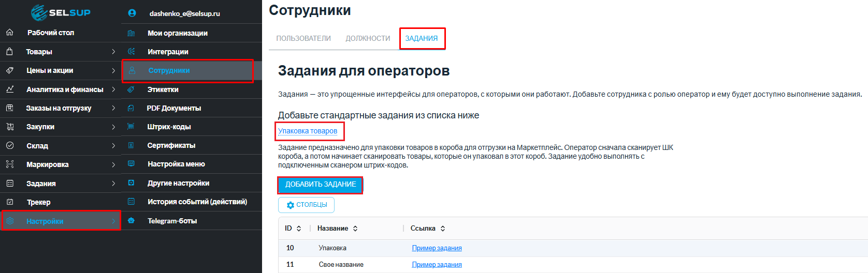Image resolution: width=868 pixels, height=273 pixels.
Task: Open the СТОЛБЦЫ column settings button
Action: pos(307,205)
